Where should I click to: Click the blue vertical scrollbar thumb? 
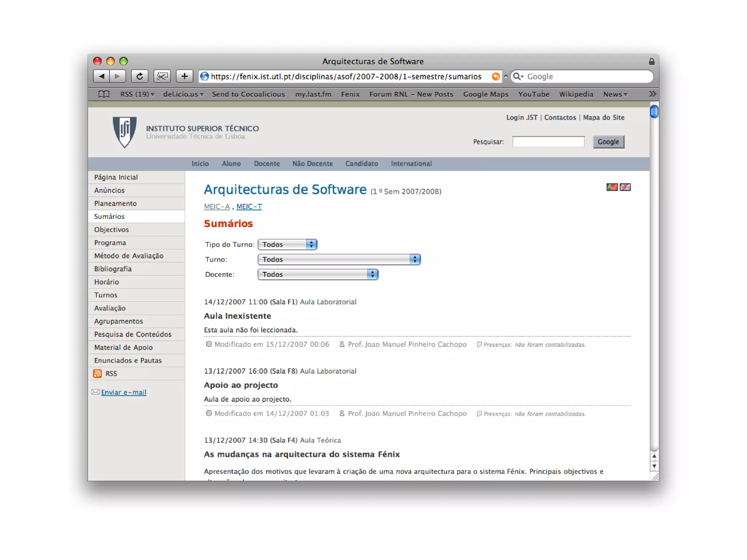click(654, 112)
